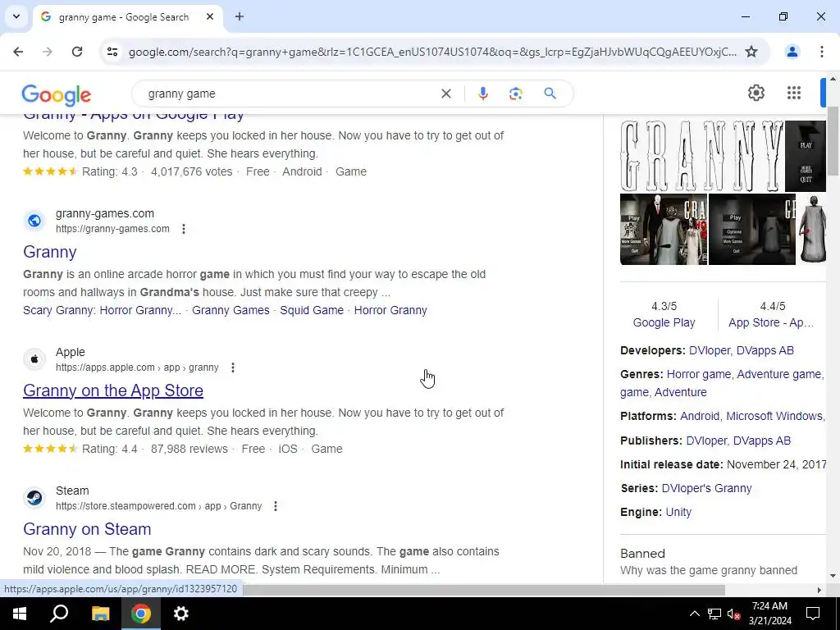Open Settings from the taskbar

pos(181,614)
